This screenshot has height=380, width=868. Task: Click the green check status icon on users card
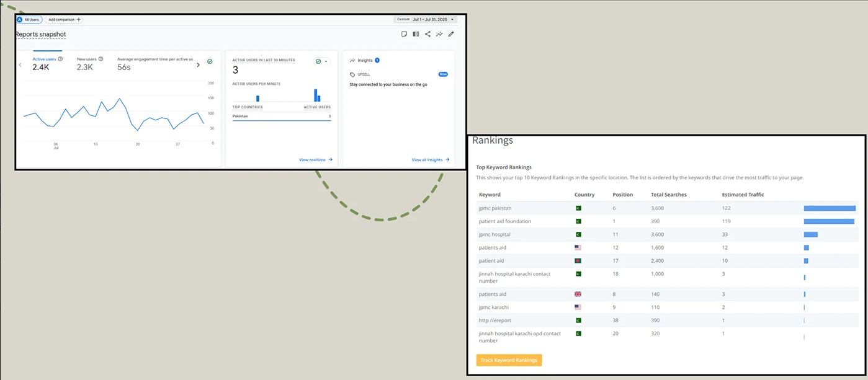tap(210, 61)
